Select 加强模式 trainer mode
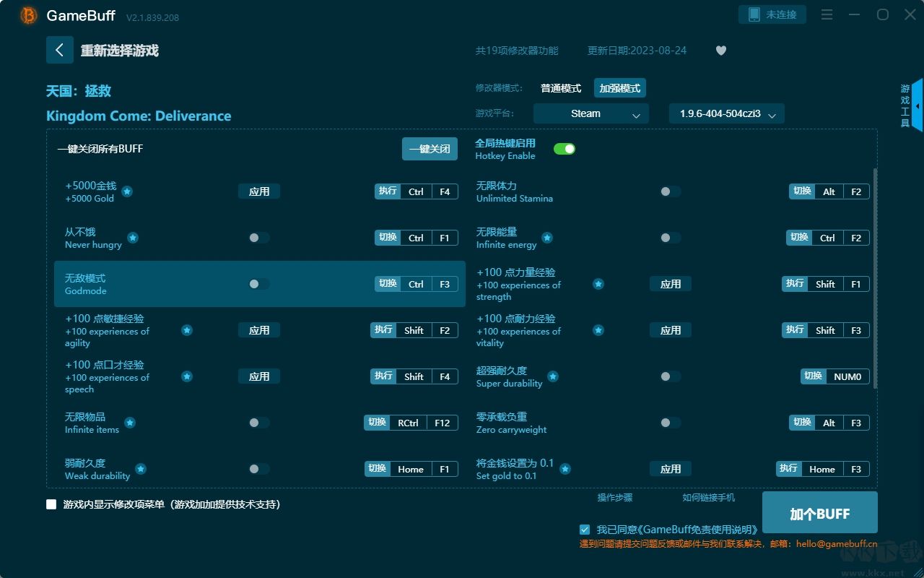This screenshot has width=924, height=578. (x=620, y=88)
